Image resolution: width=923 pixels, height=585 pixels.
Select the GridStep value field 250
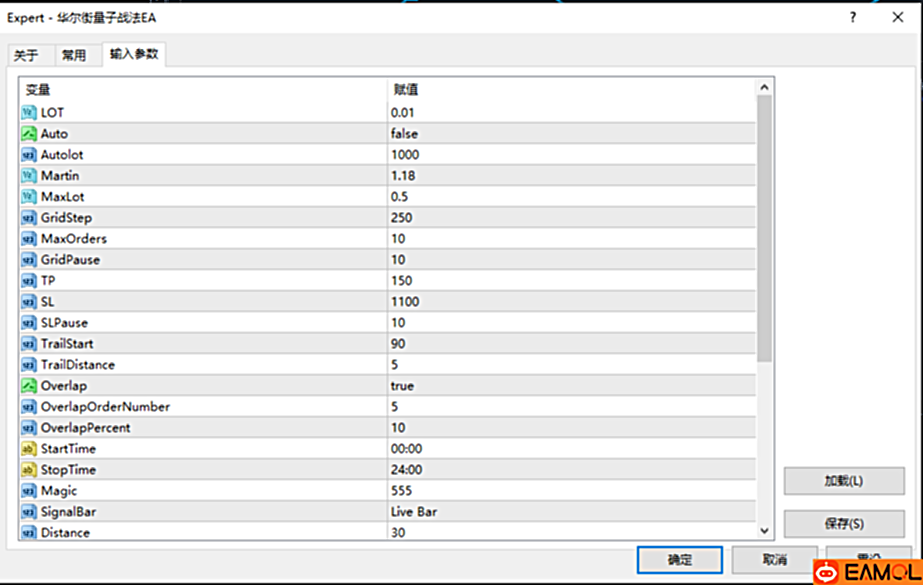coord(572,218)
